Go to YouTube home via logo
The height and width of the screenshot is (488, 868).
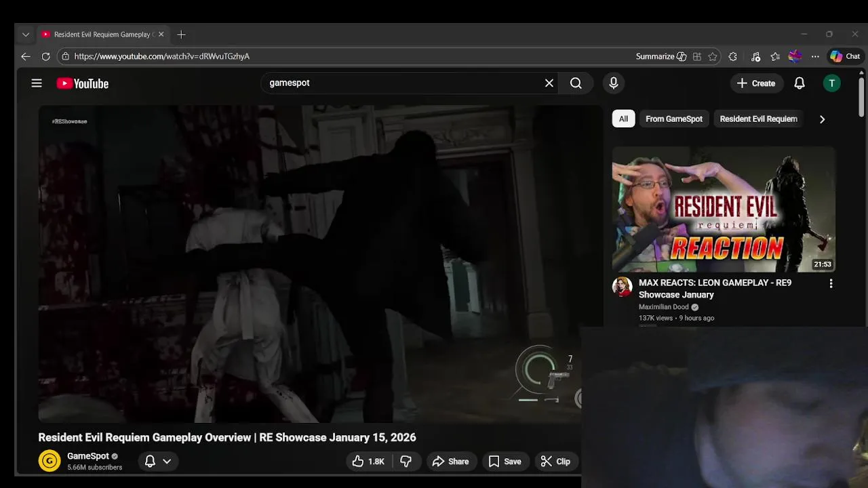[x=83, y=83]
